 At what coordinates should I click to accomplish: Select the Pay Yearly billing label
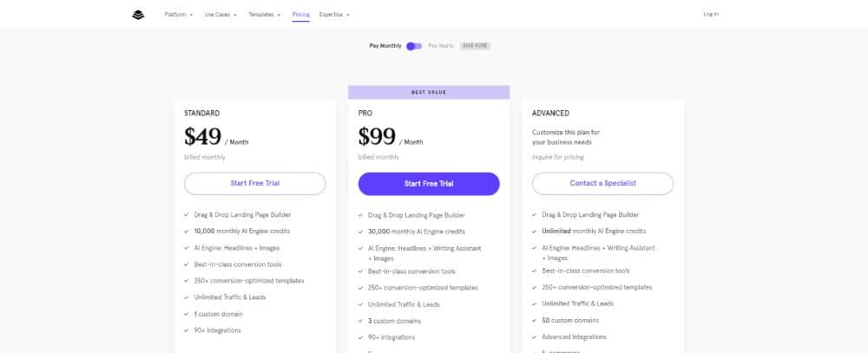pos(441,46)
